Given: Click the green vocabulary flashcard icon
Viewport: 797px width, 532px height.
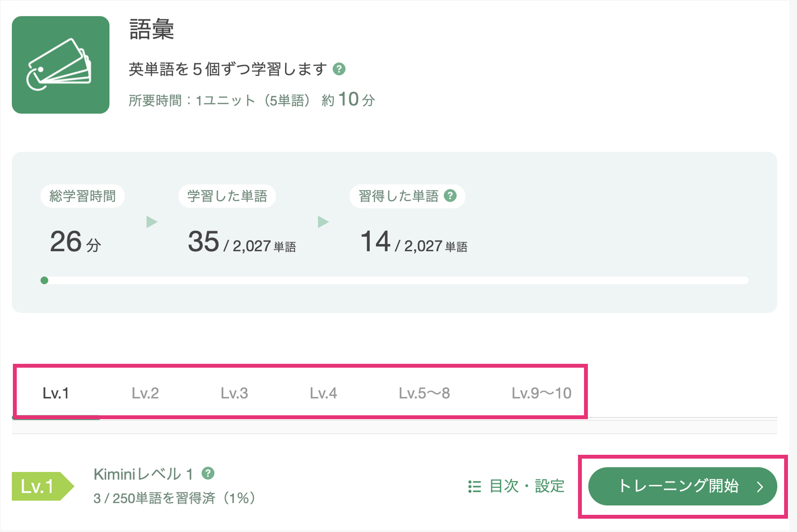Looking at the screenshot, I should click(x=61, y=65).
